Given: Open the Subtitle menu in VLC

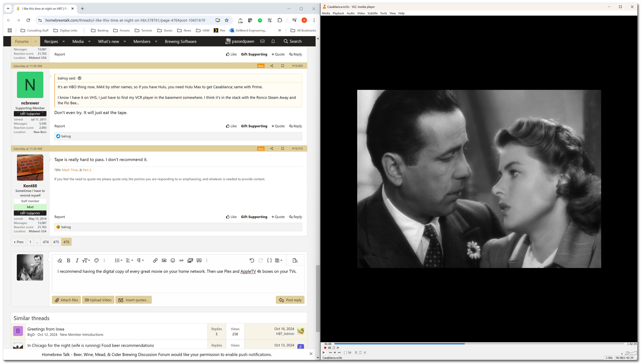Looking at the screenshot, I should (x=372, y=13).
